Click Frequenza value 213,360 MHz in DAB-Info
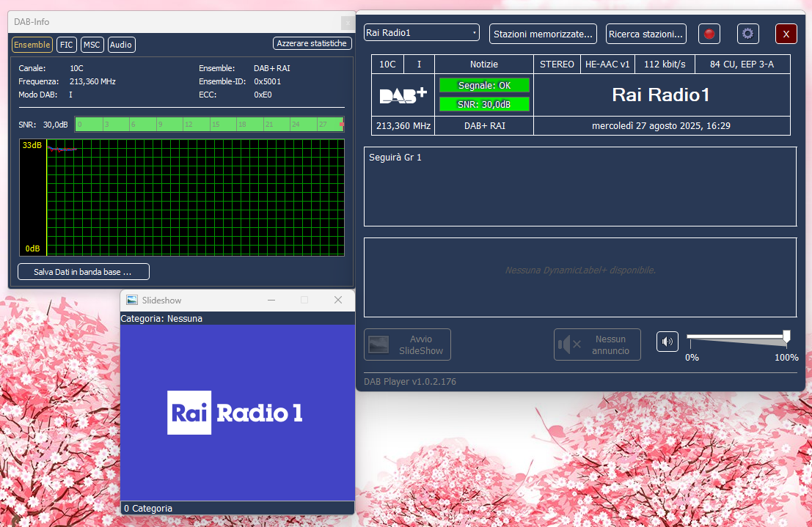Screen dimensions: 812x527 tap(92, 81)
